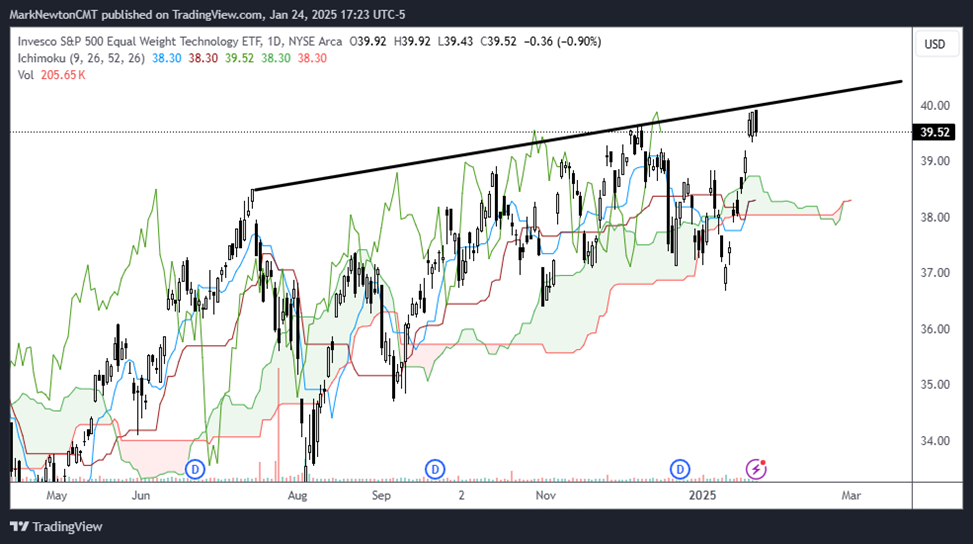Viewport: 973px width, 544px height.
Task: Click the TradingView logo
Action: click(x=56, y=527)
